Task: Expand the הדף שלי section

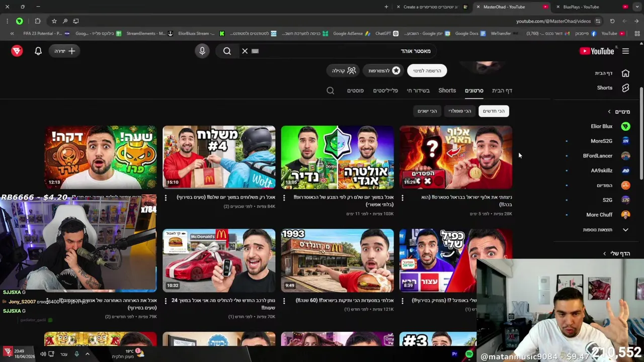Action: point(616,253)
